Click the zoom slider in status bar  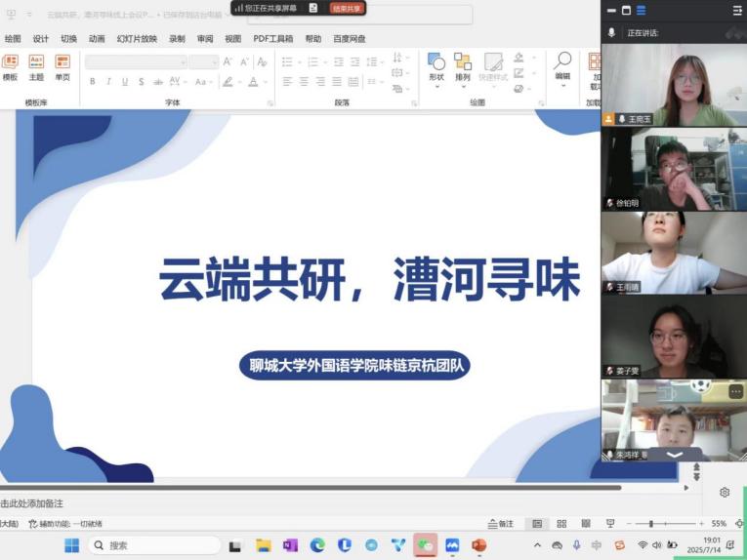[x=652, y=524]
